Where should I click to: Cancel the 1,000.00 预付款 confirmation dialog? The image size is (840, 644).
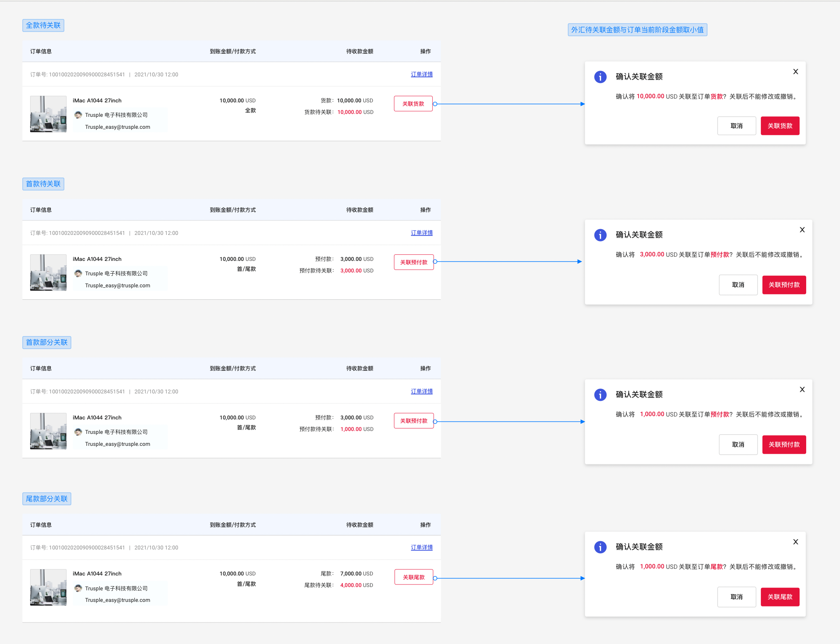point(738,445)
